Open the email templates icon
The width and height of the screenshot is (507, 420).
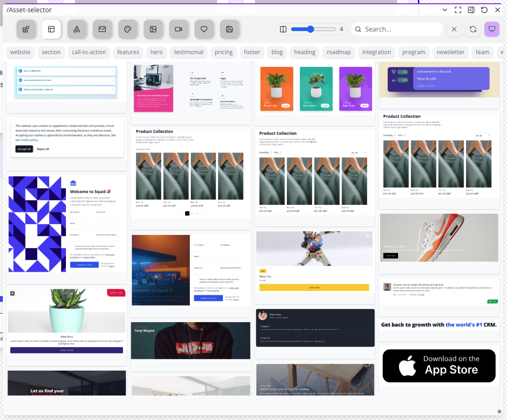[x=102, y=29]
